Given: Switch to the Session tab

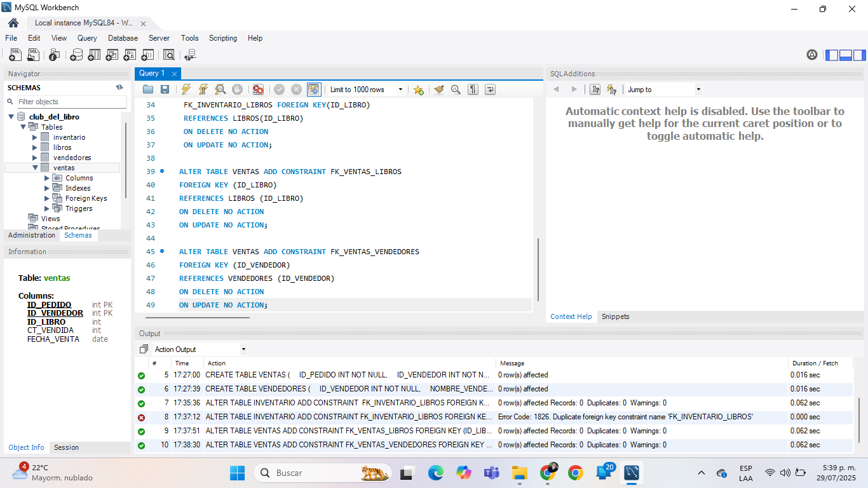Looking at the screenshot, I should (x=66, y=447).
